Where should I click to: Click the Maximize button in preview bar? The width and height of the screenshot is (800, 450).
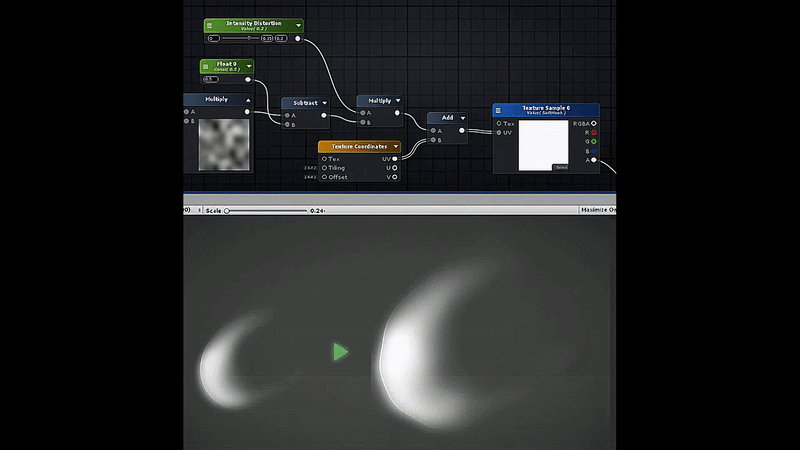click(598, 211)
